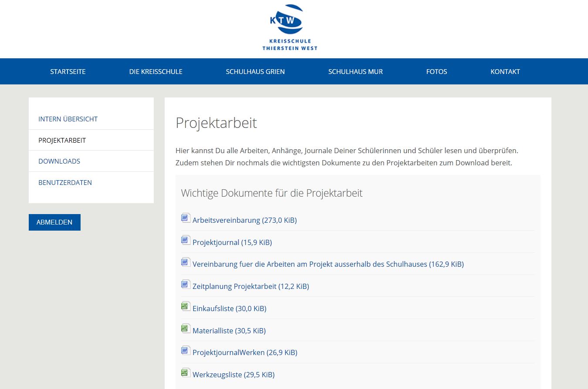Click Word icon next to Zeitplanung Projektarbeit

[186, 285]
